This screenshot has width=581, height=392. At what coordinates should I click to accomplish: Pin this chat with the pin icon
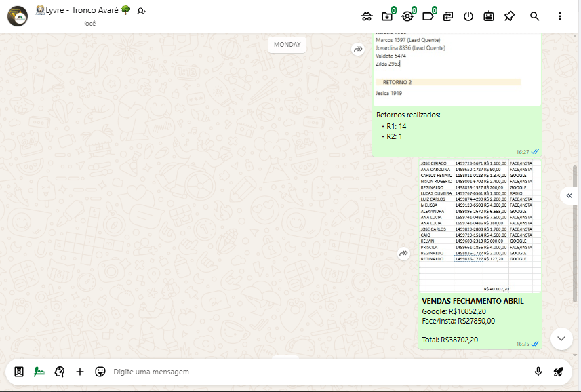point(509,16)
